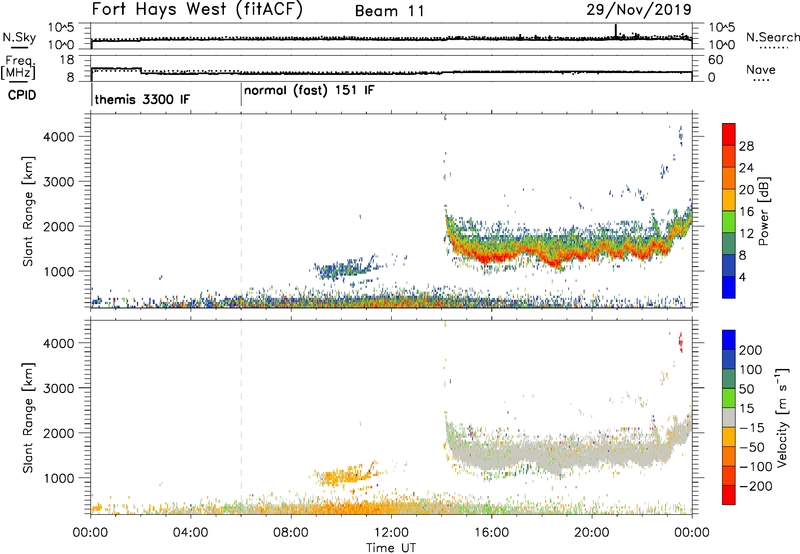Click the 'themis 3300 IF' CPID label
Screen dimensions: 800x554
coord(141,101)
